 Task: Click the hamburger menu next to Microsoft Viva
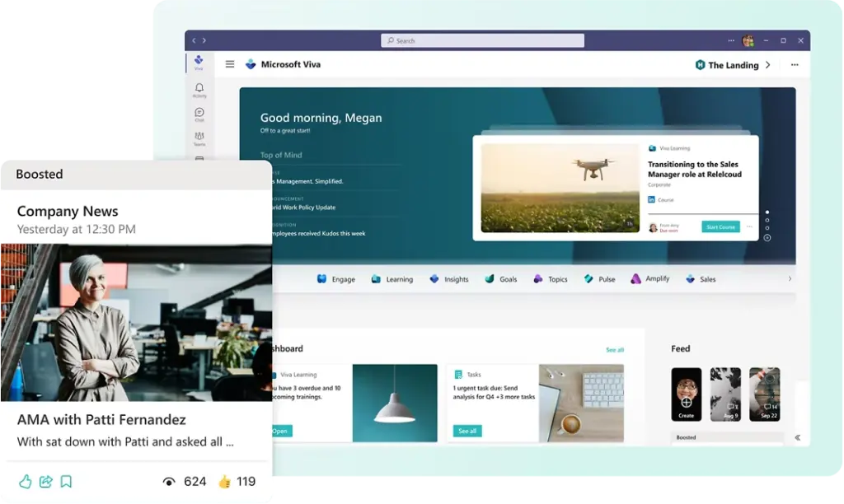point(230,64)
